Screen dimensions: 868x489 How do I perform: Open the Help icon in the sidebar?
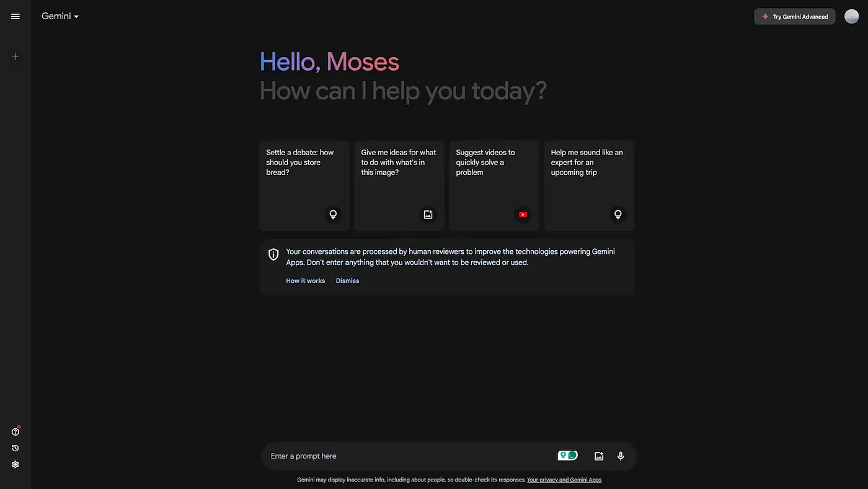tap(15, 432)
